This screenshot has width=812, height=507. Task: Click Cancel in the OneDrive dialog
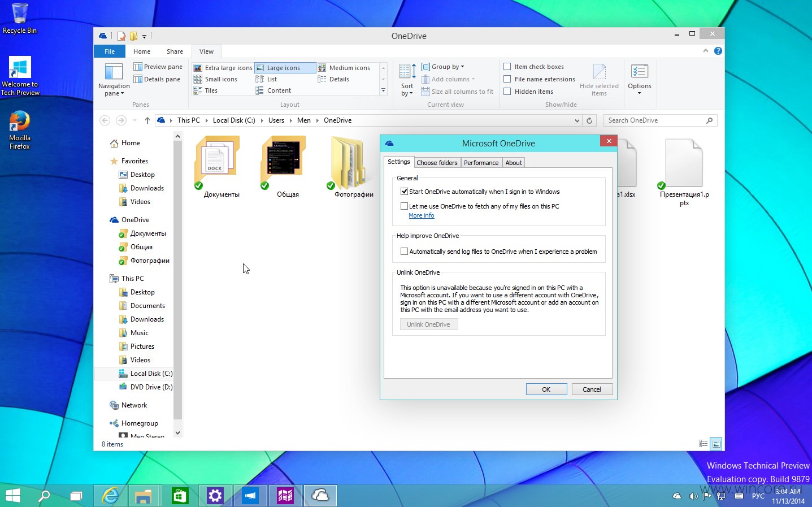click(x=592, y=389)
